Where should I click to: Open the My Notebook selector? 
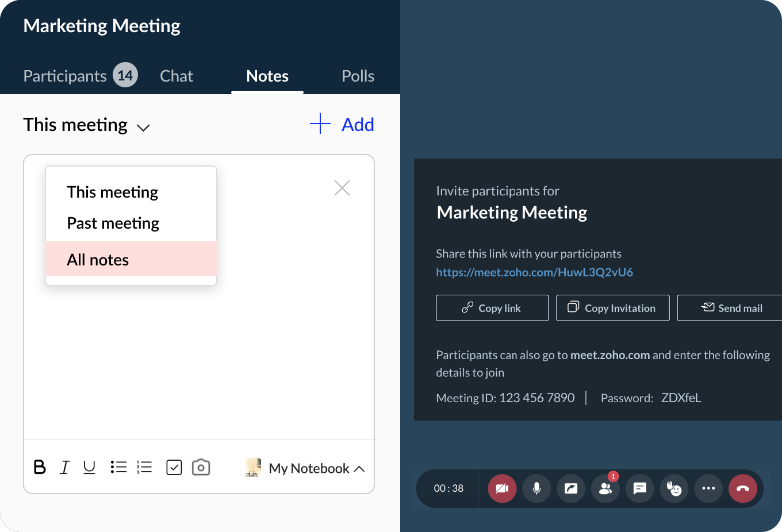point(310,468)
